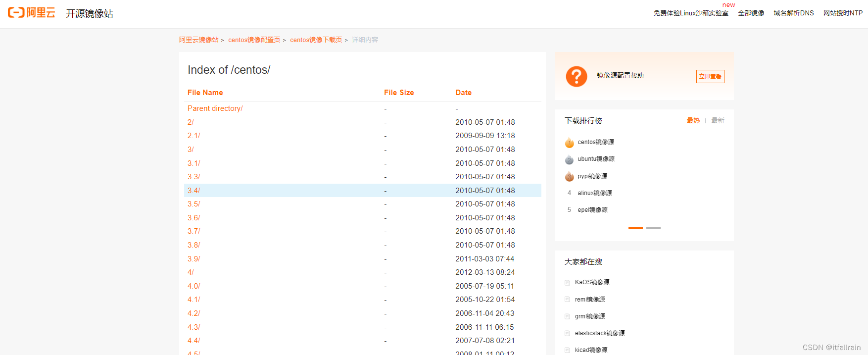Click the File Name column header
The image size is (868, 355).
(x=205, y=93)
